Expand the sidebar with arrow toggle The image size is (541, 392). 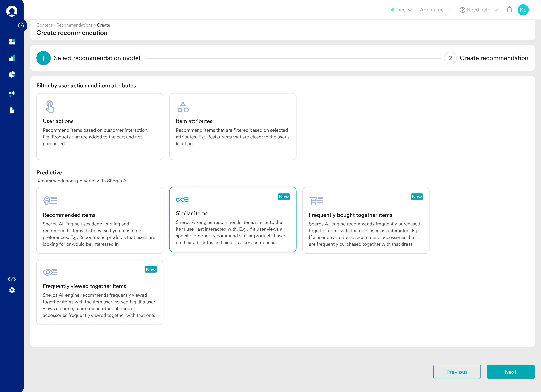[x=21, y=26]
